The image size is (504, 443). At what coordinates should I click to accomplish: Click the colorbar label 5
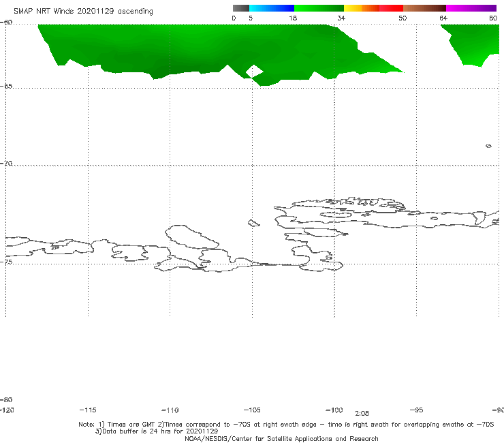[x=251, y=18]
